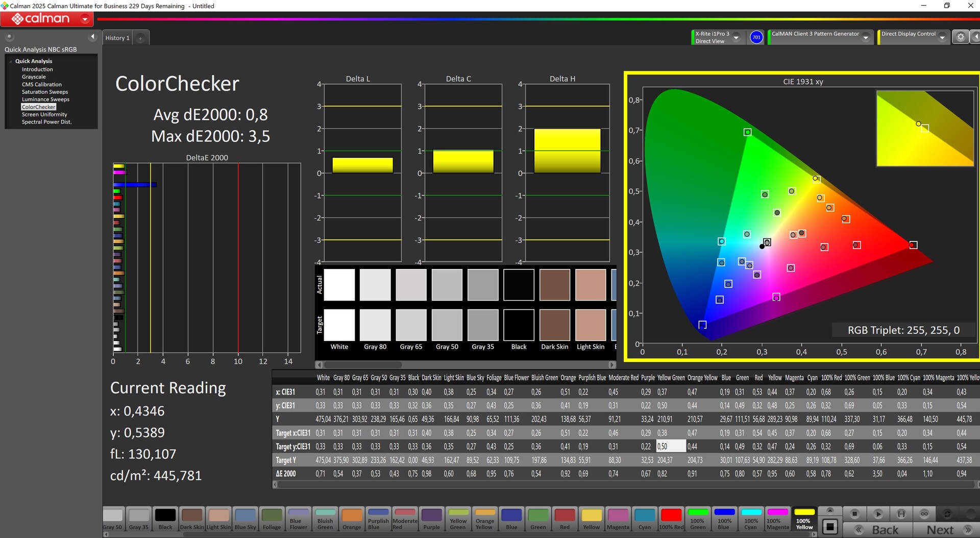The width and height of the screenshot is (980, 538).
Task: Go Back to previous workflow page
Action: click(878, 530)
